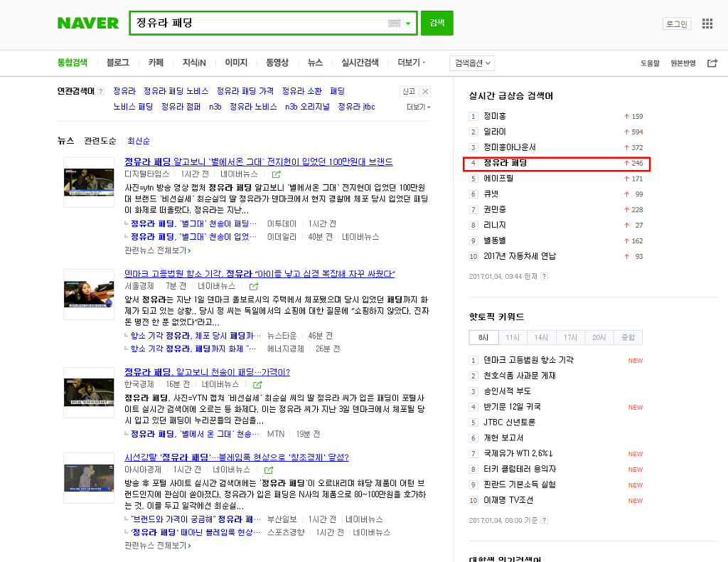
Task: Open the 정미홍 trending keyword link
Action: [495, 116]
